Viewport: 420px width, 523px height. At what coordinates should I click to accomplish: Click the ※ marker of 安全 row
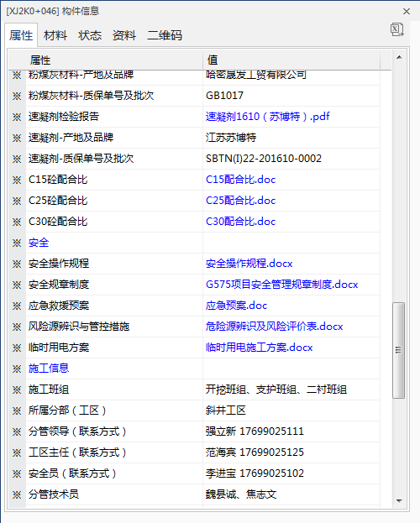coord(17,243)
